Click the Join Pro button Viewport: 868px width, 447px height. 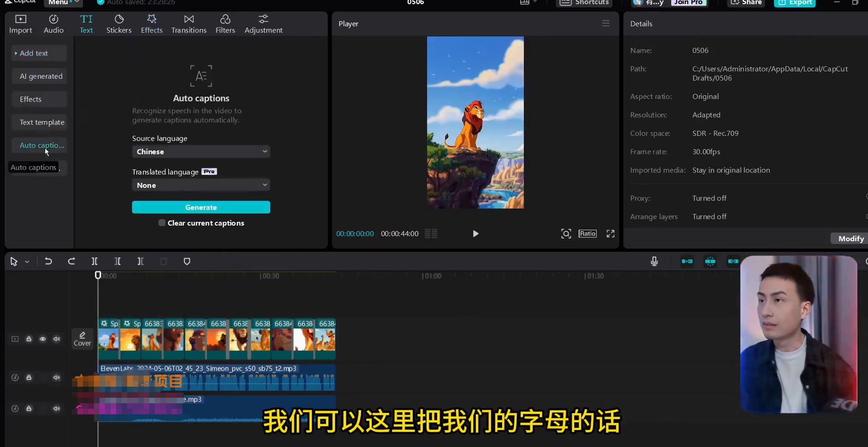pos(688,2)
